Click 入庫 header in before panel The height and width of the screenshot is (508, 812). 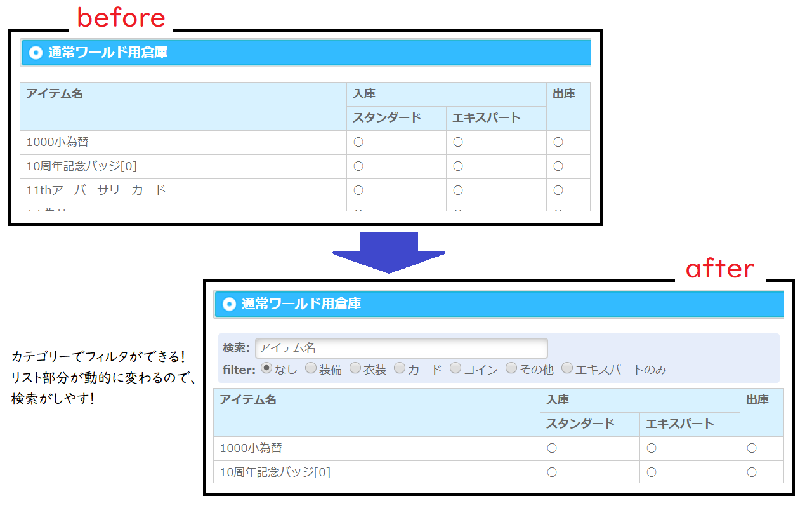(364, 94)
